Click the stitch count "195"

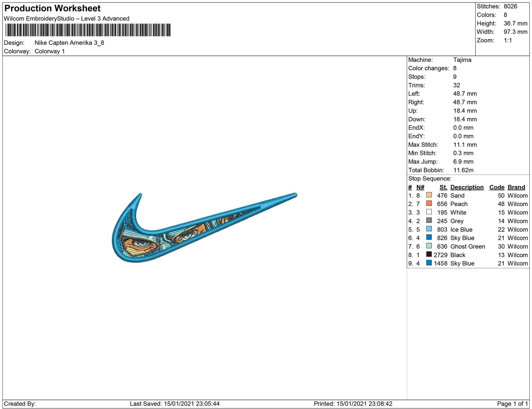tap(442, 213)
